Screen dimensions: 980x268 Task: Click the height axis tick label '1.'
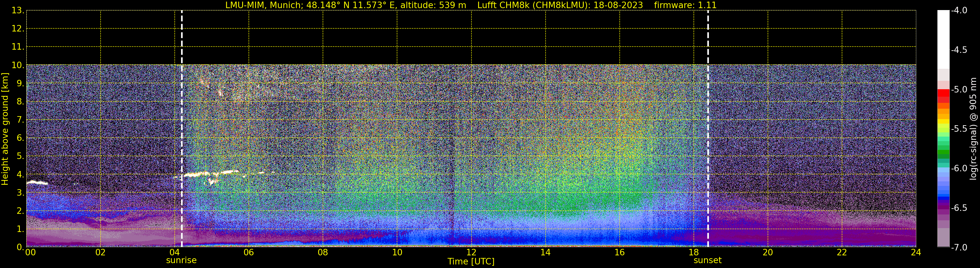pos(20,229)
